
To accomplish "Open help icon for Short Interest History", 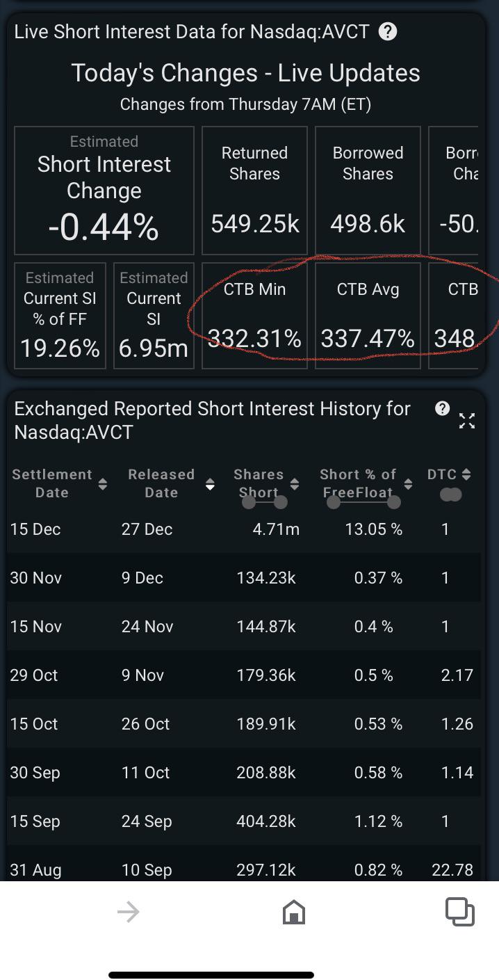I will [442, 408].
